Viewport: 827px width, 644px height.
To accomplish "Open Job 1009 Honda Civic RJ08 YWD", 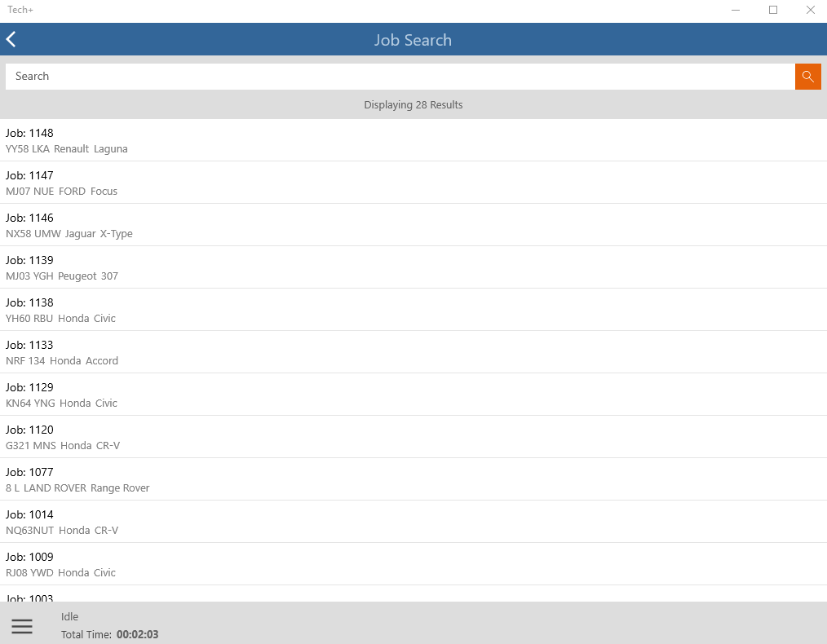I will [413, 564].
